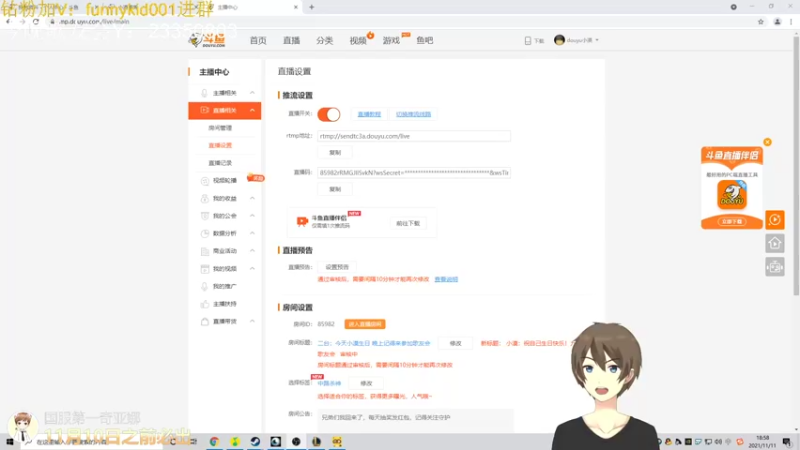Click the 视频轮播 icon in sidebar
This screenshot has height=450, width=800.
[205, 181]
